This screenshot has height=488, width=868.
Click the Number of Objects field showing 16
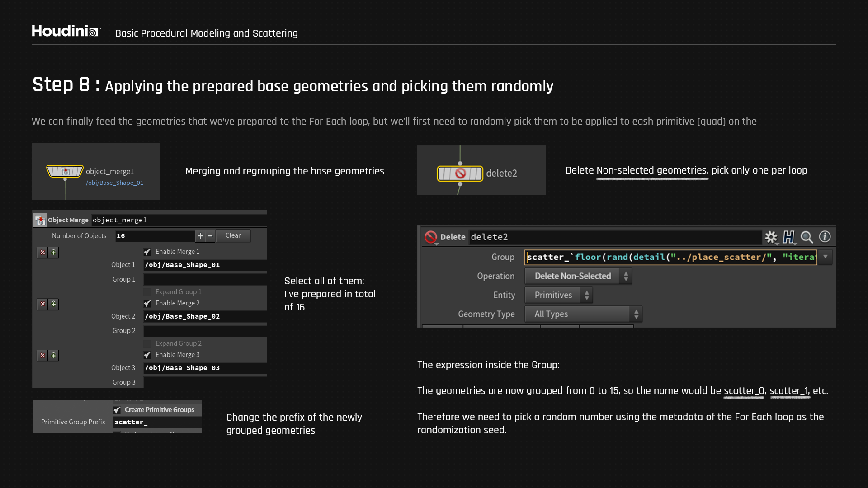[x=155, y=236]
